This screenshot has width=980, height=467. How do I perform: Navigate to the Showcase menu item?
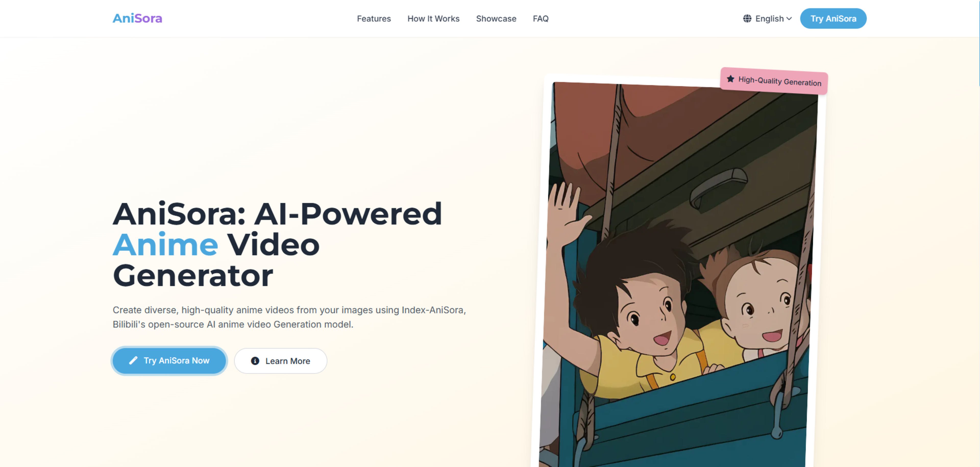point(496,19)
